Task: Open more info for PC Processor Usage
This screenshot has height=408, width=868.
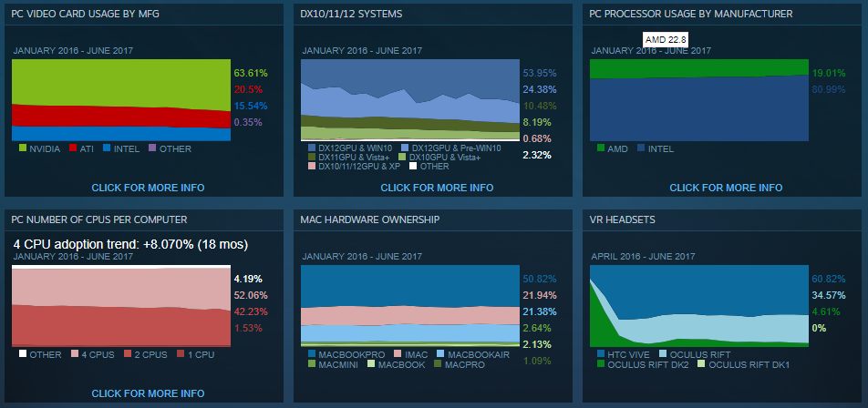Action: [x=726, y=188]
